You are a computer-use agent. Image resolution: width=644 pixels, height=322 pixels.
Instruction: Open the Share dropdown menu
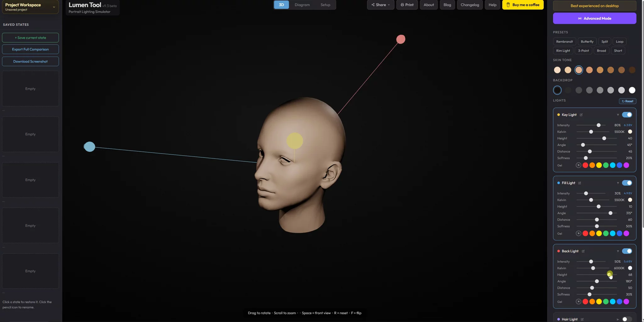click(380, 5)
